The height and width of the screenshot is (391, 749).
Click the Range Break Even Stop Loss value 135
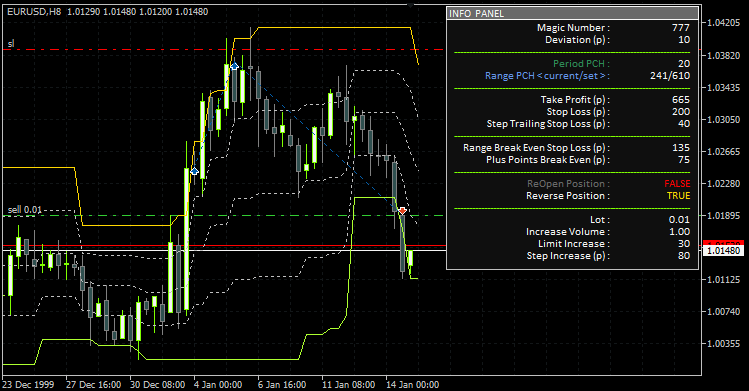681,148
